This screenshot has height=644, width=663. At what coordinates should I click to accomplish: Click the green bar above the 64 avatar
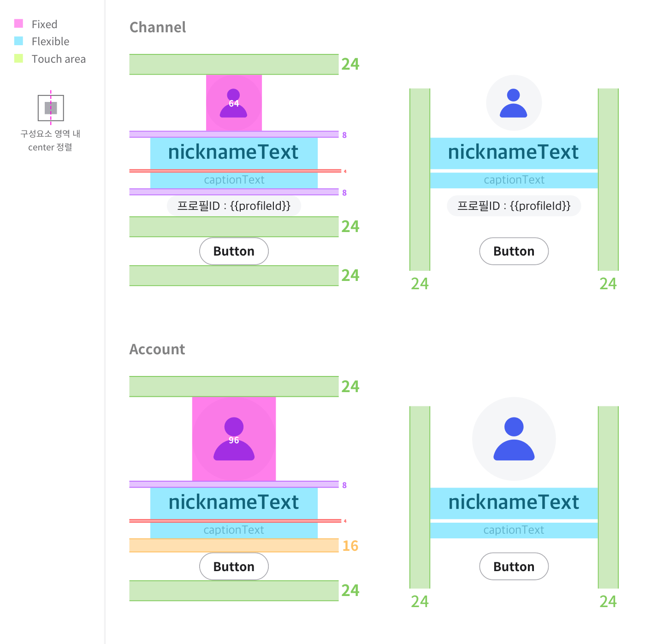point(234,64)
